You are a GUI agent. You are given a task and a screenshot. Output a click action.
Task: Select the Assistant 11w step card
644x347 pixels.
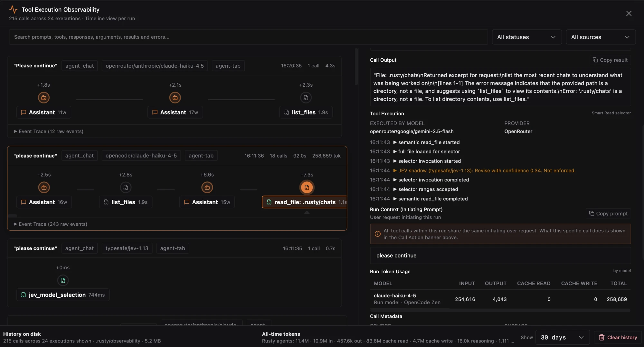click(x=44, y=112)
